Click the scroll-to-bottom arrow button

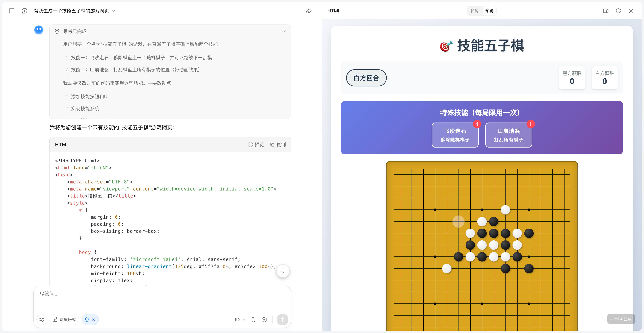[283, 271]
